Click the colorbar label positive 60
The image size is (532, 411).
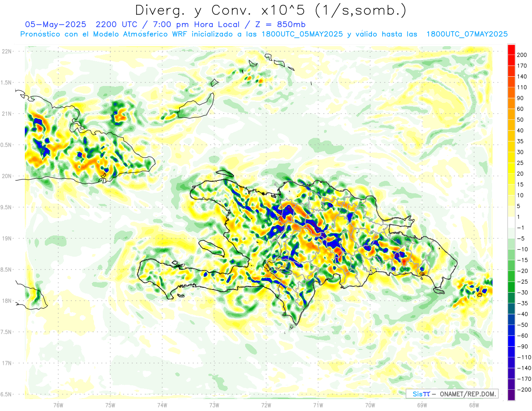point(520,109)
